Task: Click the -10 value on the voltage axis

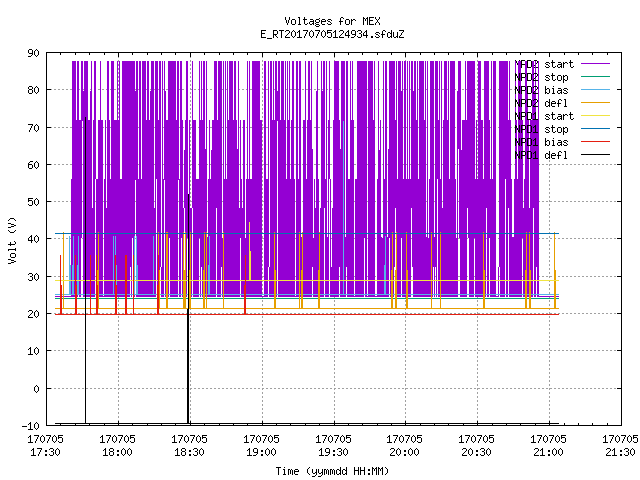Action: 31,426
